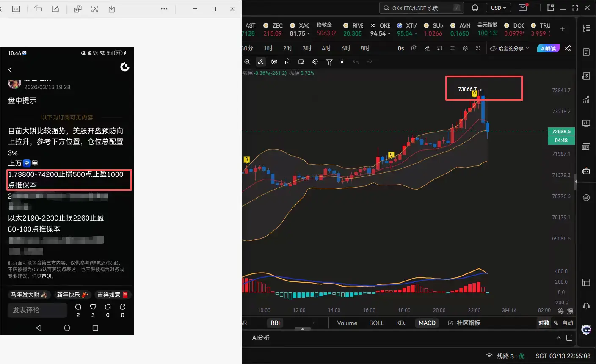The image size is (596, 364).
Task: Click the undo arrow in drawing toolbar
Action: coord(356,62)
